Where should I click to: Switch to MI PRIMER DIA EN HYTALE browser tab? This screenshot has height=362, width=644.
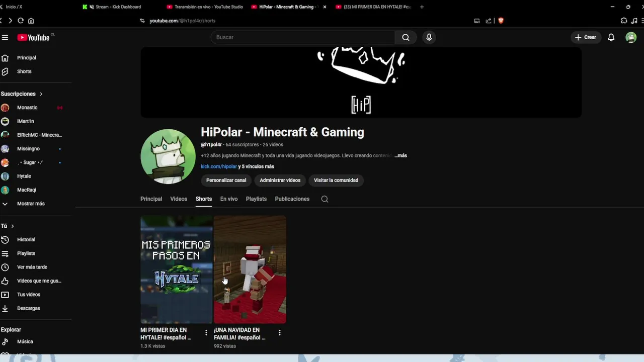pos(374,7)
